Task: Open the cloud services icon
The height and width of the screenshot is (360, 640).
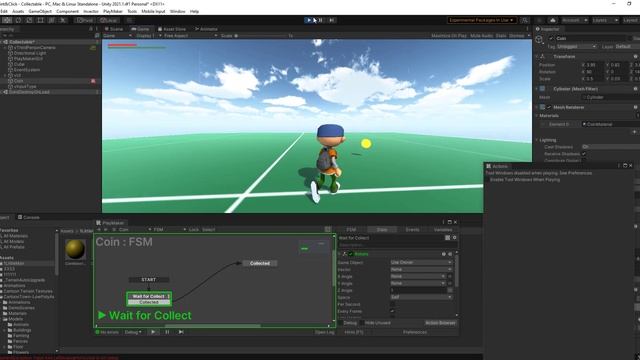Action: point(553,20)
